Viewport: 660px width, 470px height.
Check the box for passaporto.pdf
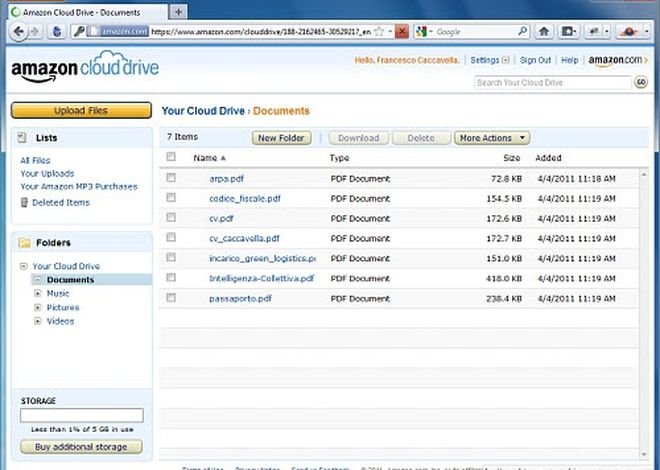(x=171, y=298)
